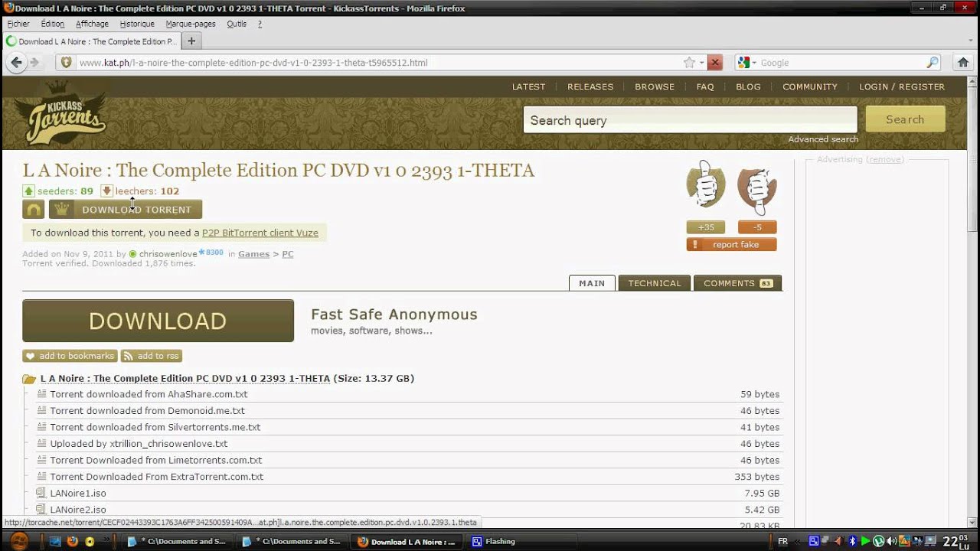Open the Google search engine dropdown
The height and width of the screenshot is (551, 980).
click(x=746, y=63)
